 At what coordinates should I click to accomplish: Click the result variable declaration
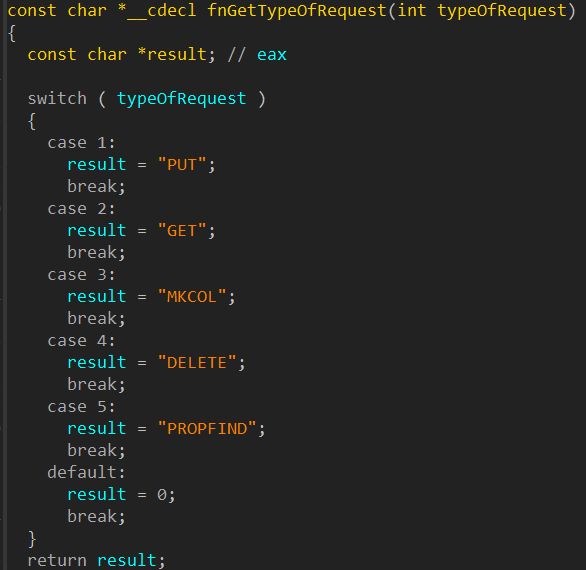click(177, 55)
